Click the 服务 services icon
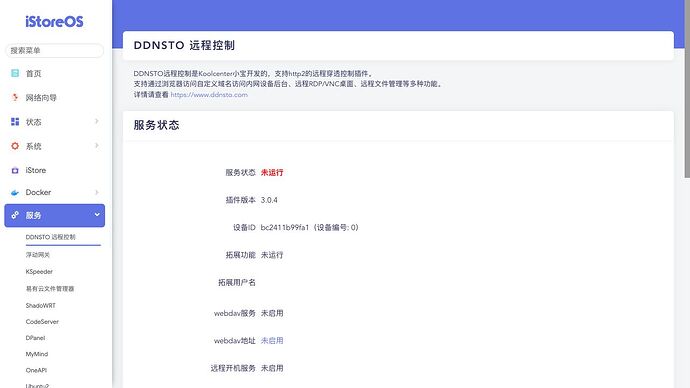Screen dimensions: 690x388 pyautogui.click(x=15, y=215)
